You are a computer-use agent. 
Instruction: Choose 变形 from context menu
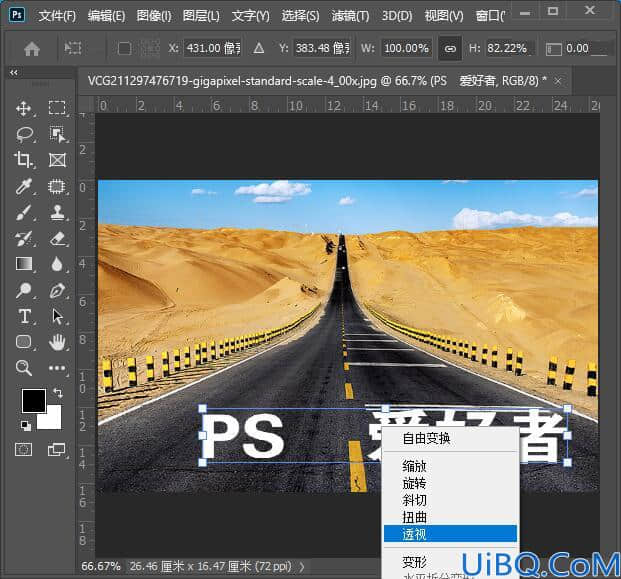pos(451,561)
